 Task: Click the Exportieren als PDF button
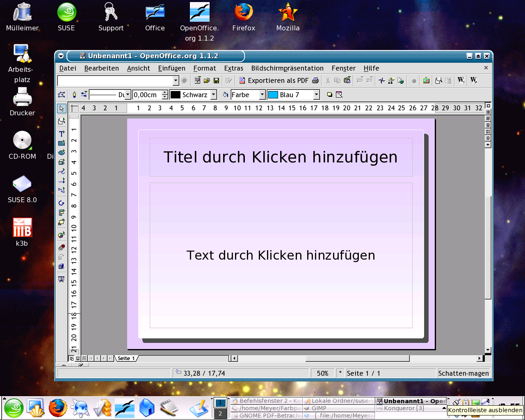pyautogui.click(x=274, y=80)
